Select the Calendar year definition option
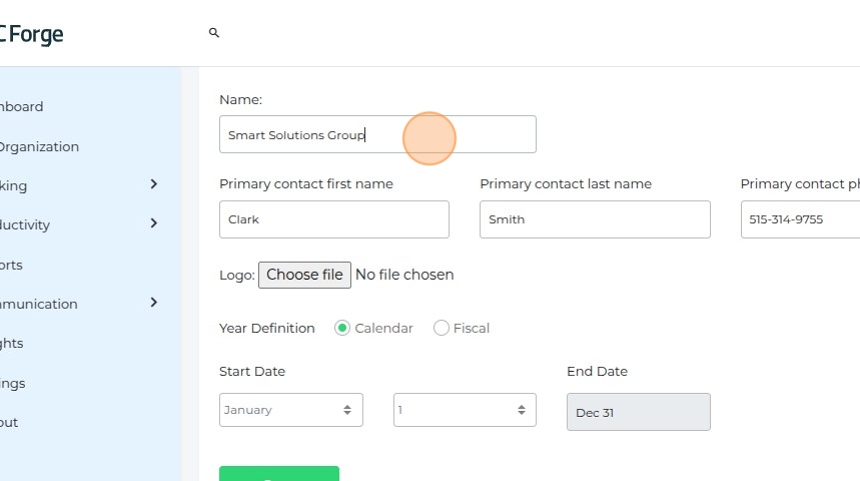The width and height of the screenshot is (860, 481). coord(343,328)
